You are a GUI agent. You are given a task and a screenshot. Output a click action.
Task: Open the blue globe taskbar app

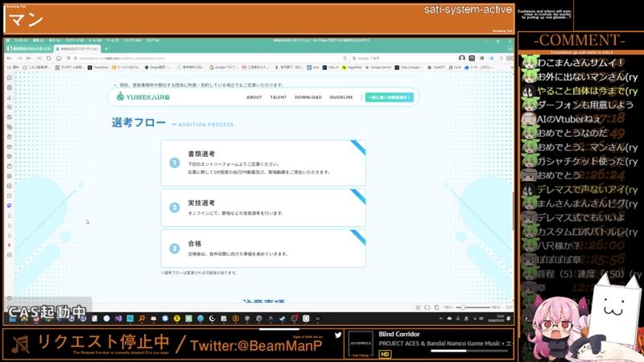coord(200,319)
